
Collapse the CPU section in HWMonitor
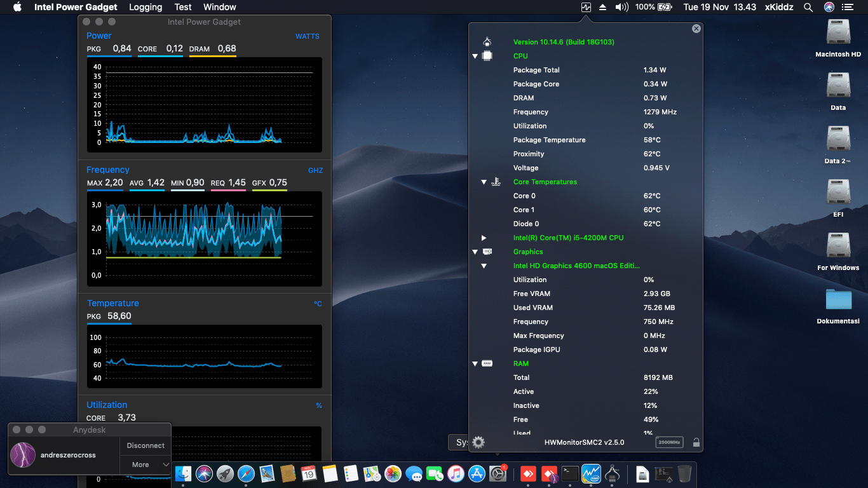coord(475,56)
